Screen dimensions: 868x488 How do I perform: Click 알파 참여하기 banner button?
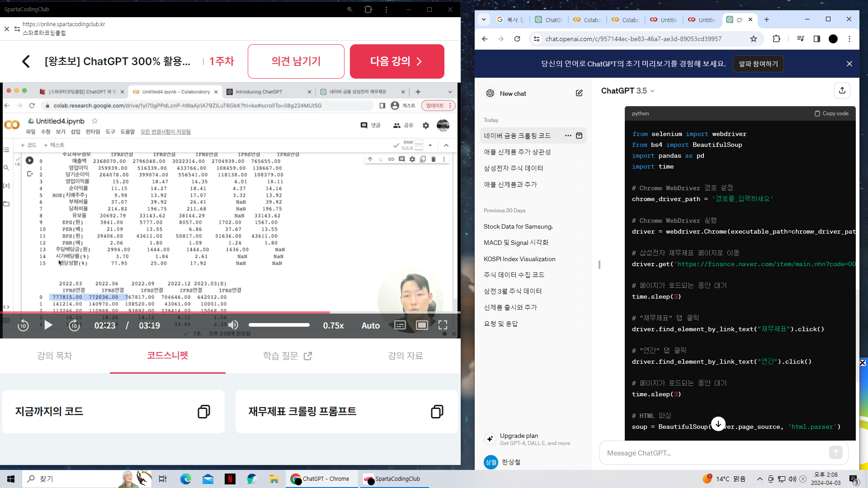758,64
